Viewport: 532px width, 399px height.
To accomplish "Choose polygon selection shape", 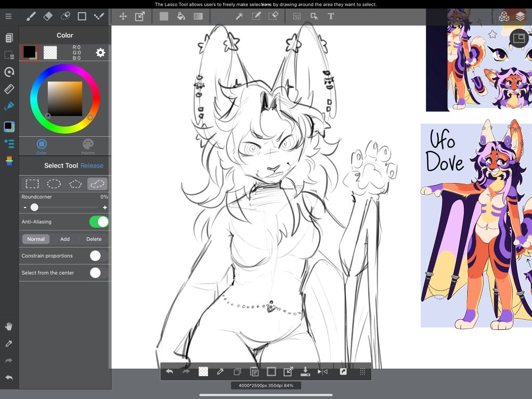I will point(76,184).
